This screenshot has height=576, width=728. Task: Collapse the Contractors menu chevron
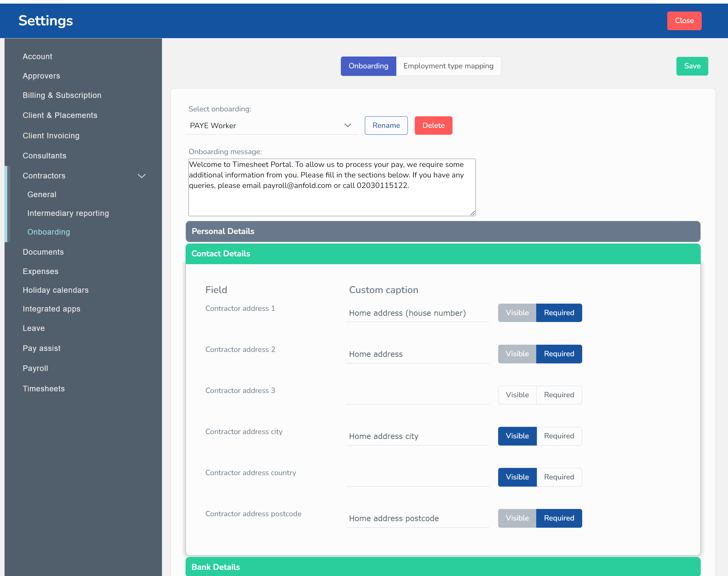142,176
